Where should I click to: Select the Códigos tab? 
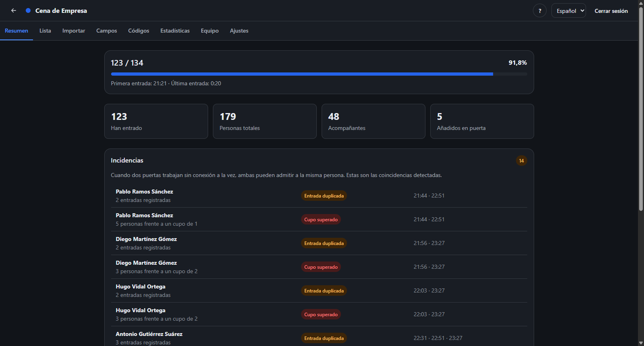pyautogui.click(x=138, y=31)
